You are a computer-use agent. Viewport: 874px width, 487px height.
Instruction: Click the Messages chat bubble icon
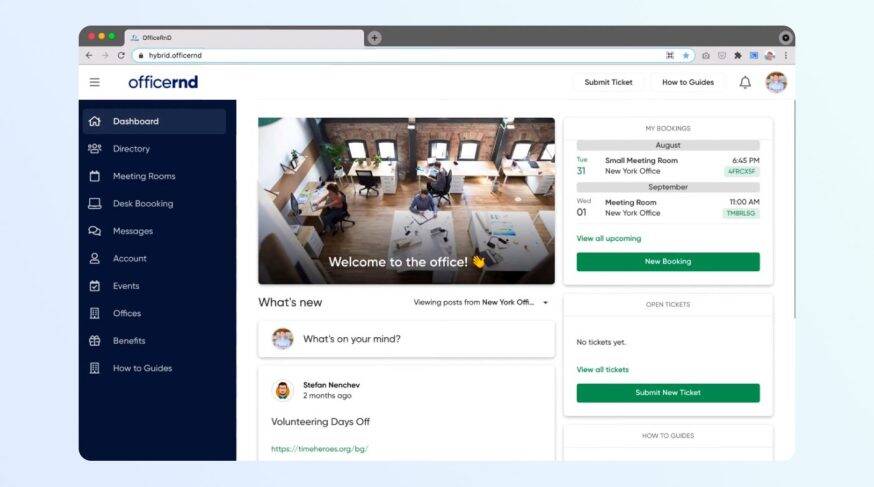[95, 231]
